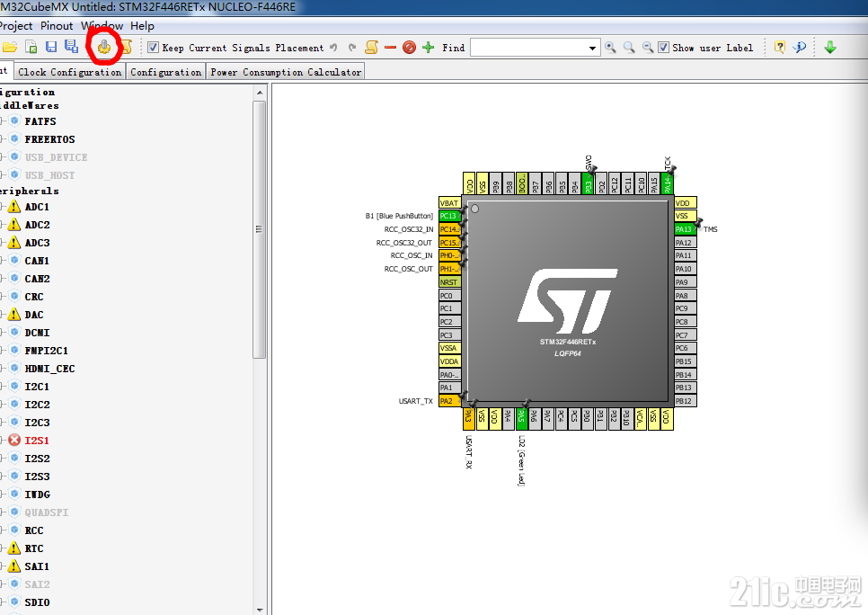
Task: Undo the last pinout action
Action: coord(333,48)
